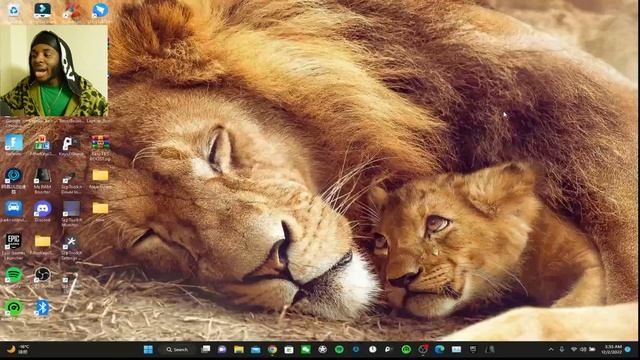Open the Wi-Fi network tray icon
The width and height of the screenshot is (640, 360).
[x=574, y=349]
